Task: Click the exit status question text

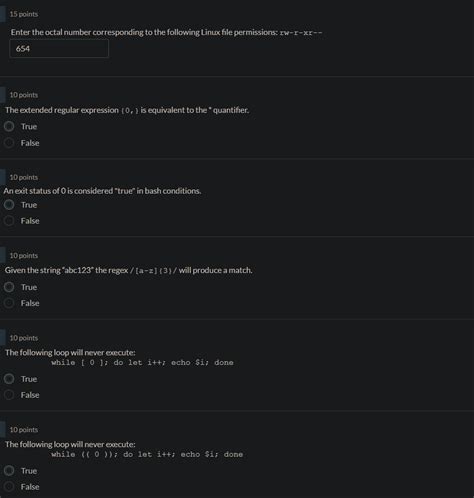Action: 102,191
